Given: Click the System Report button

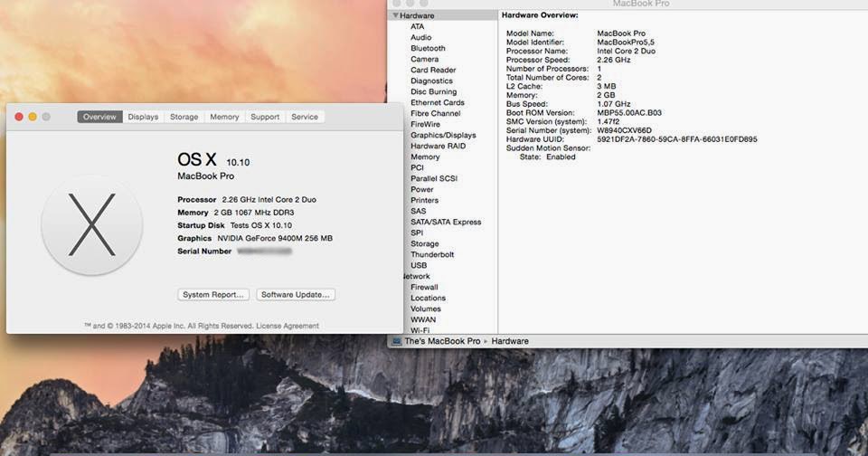Looking at the screenshot, I should (x=213, y=295).
